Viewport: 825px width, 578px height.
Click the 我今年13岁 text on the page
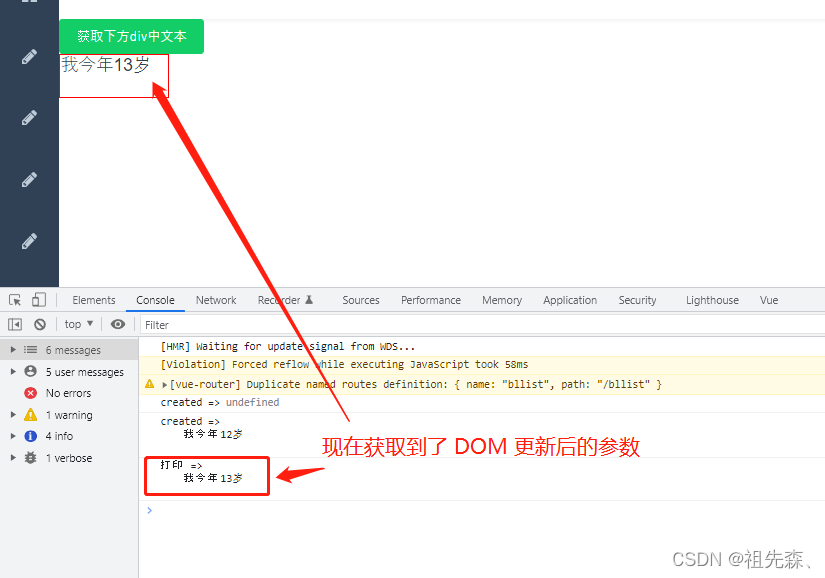click(105, 65)
